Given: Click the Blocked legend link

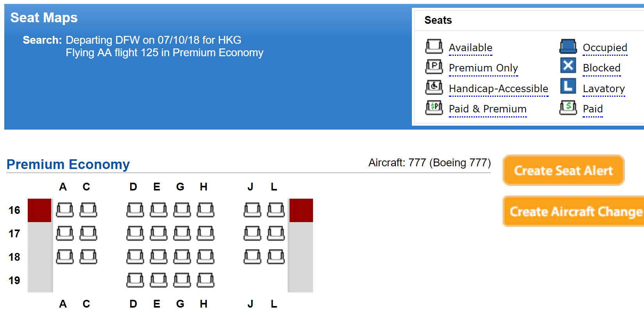Looking at the screenshot, I should click(601, 68).
